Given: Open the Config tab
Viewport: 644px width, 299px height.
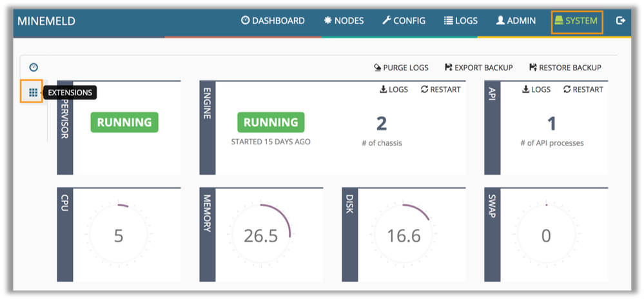Looking at the screenshot, I should 404,21.
